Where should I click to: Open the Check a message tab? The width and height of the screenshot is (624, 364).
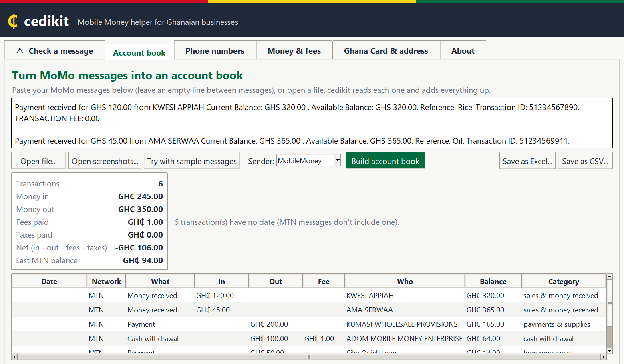[54, 50]
